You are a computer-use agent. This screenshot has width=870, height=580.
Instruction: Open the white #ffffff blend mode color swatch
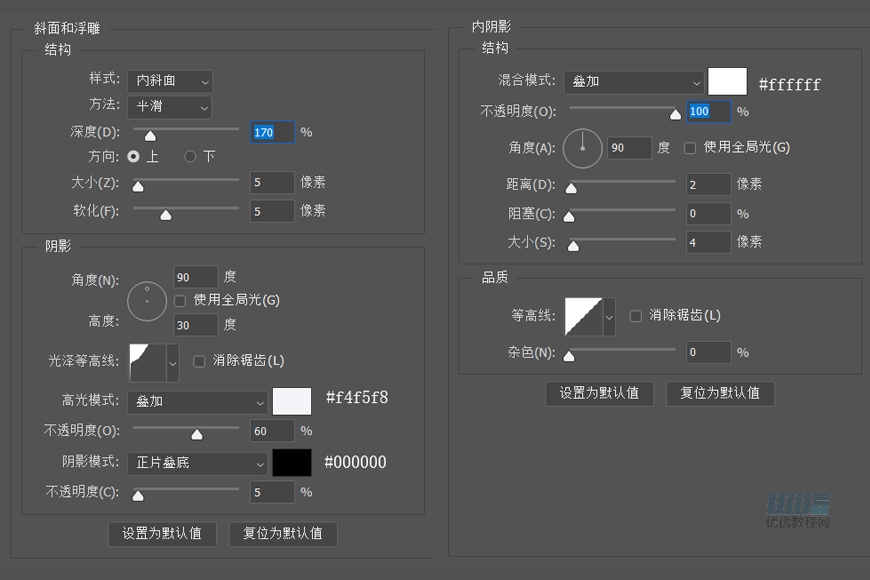(x=727, y=81)
